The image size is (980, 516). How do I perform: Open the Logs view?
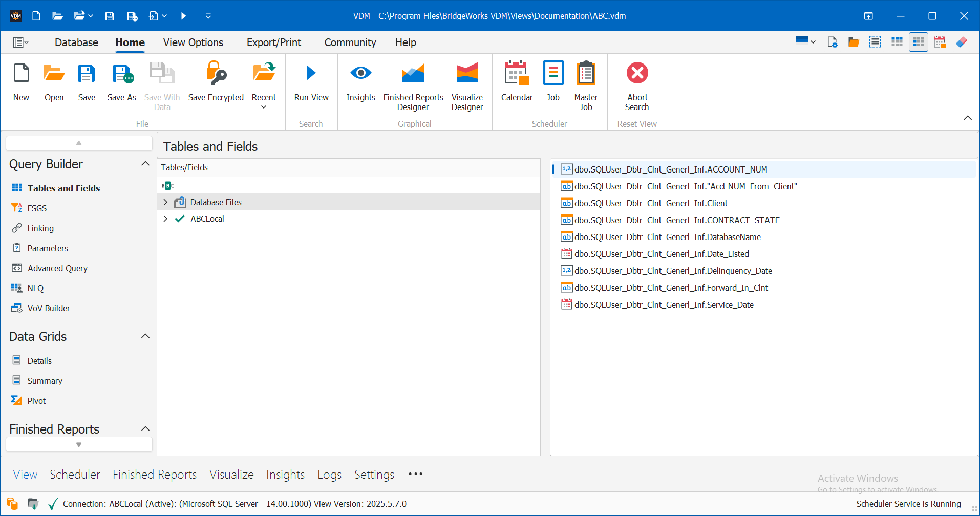[329, 474]
